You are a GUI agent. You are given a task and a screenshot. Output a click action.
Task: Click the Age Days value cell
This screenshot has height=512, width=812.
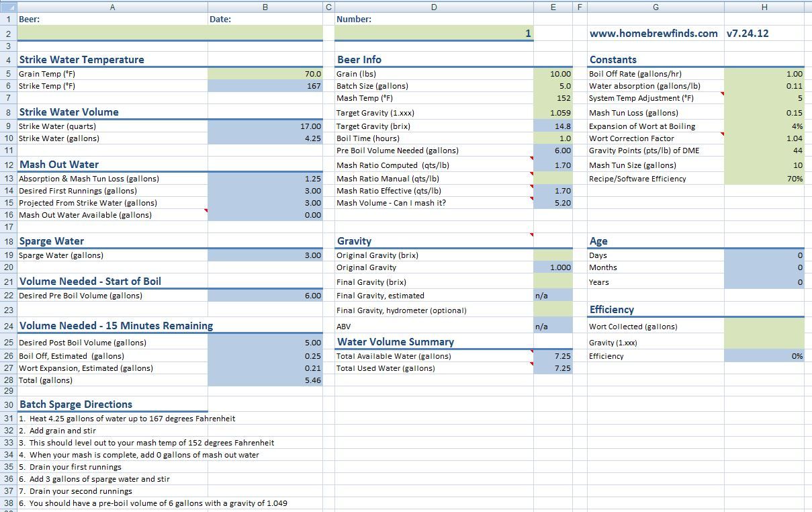[x=764, y=255]
